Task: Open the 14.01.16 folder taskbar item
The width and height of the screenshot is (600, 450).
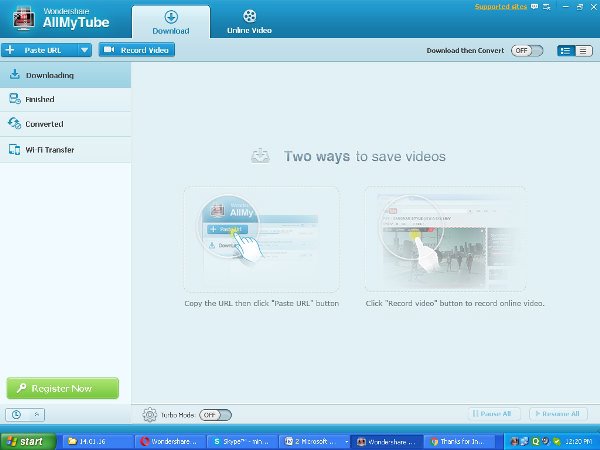Action: pos(98,442)
